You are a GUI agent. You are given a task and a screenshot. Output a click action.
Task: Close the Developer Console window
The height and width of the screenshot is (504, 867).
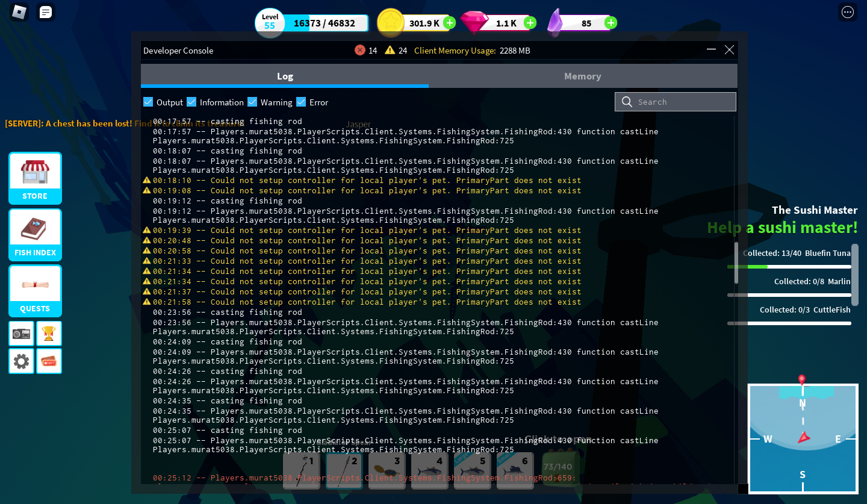tap(729, 50)
